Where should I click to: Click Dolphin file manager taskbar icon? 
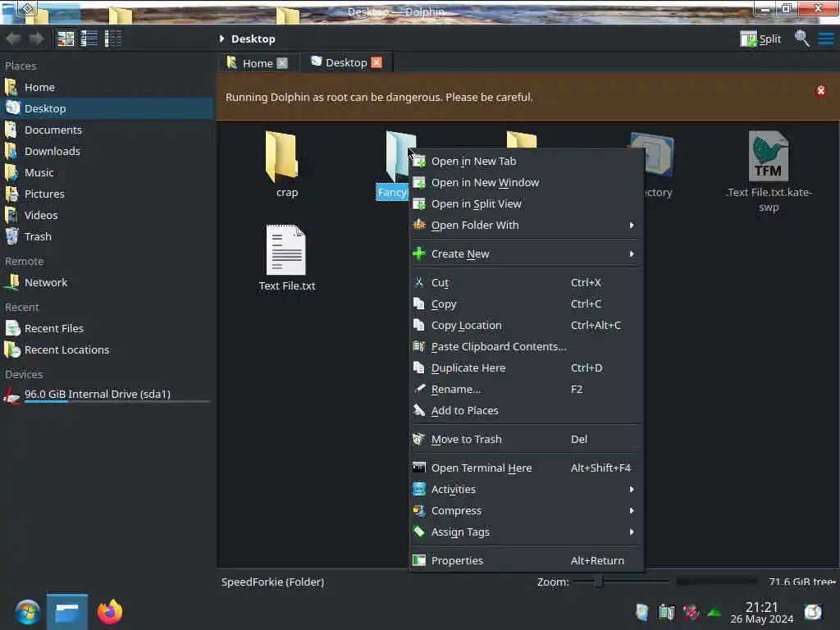click(67, 612)
